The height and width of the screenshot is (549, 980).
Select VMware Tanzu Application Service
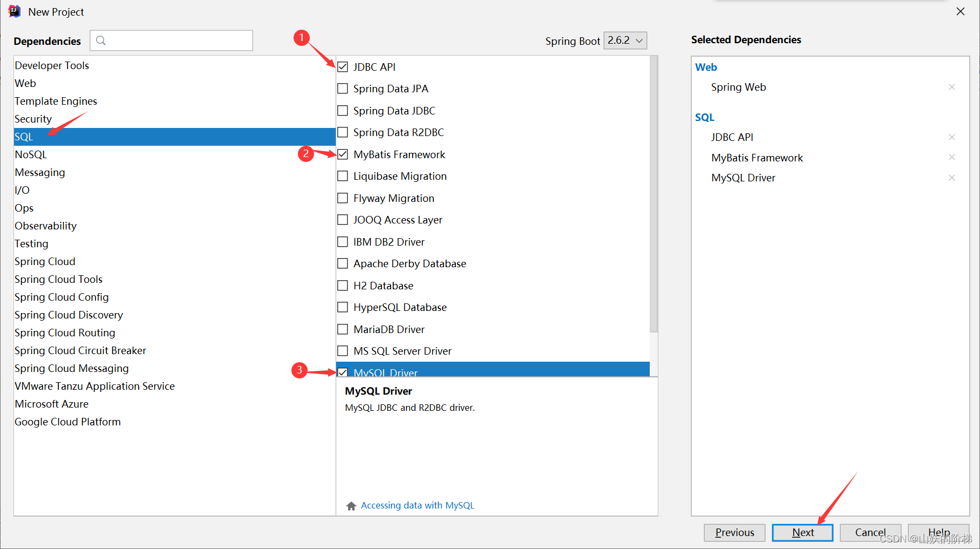pos(174,386)
